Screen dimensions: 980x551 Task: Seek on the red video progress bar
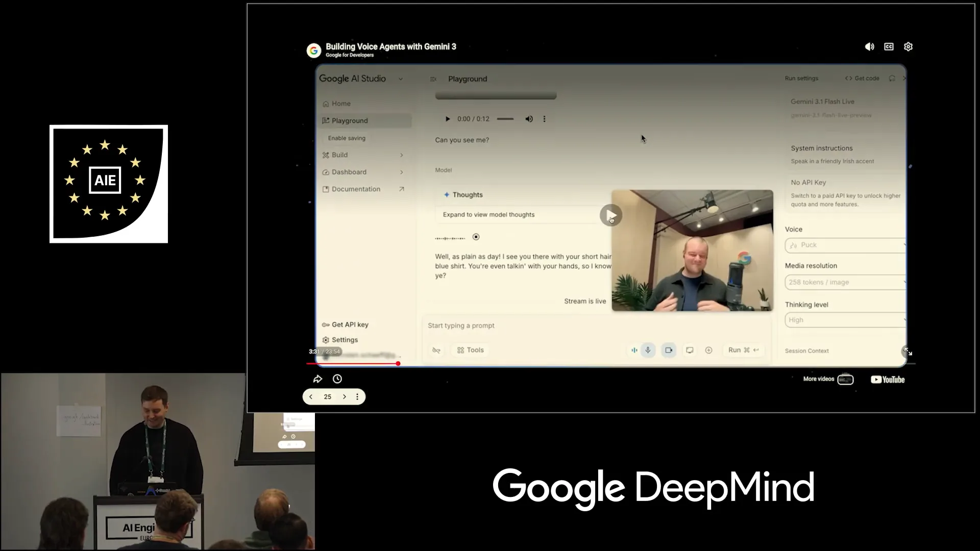610,364
